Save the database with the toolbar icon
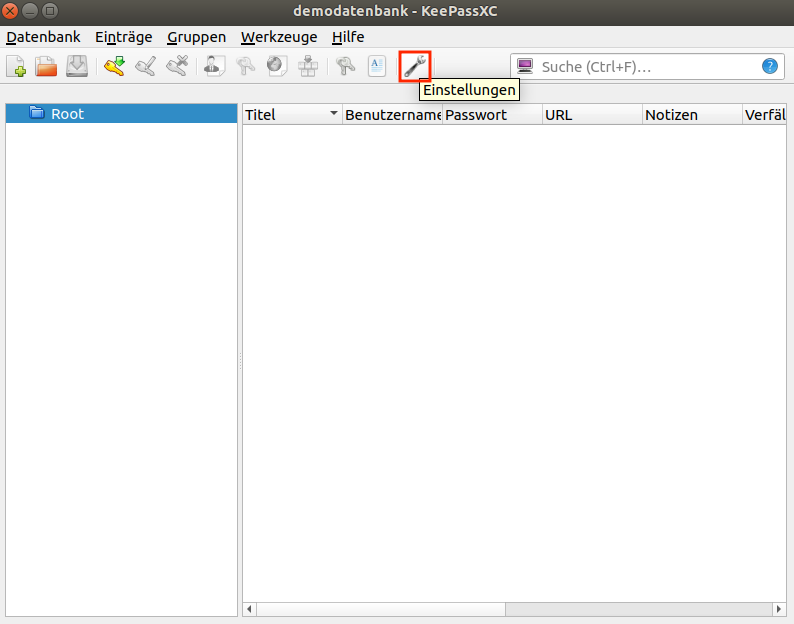The width and height of the screenshot is (794, 624). click(x=77, y=67)
